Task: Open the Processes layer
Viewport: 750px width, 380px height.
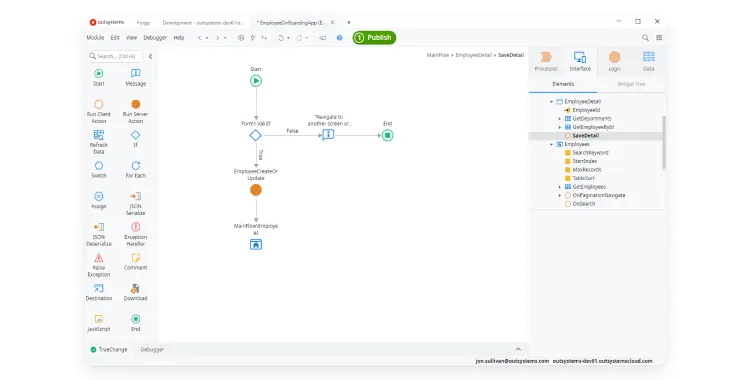Action: [x=546, y=61]
